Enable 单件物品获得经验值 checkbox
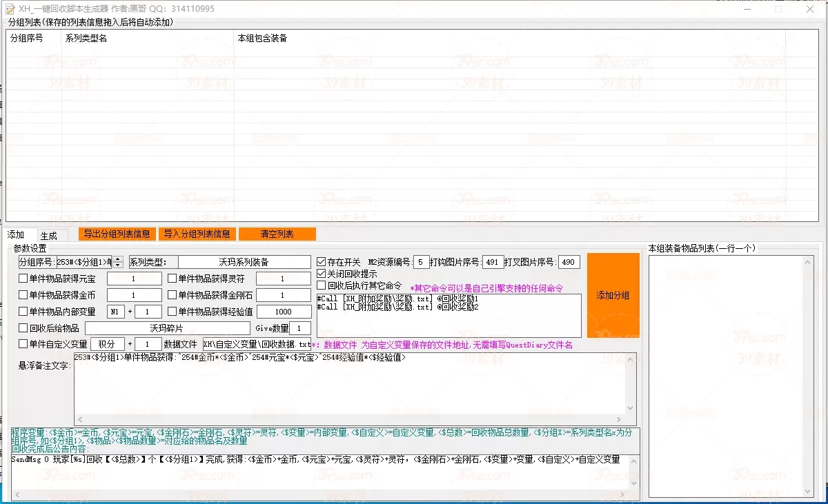Viewport: 828px width, 504px height. point(172,312)
